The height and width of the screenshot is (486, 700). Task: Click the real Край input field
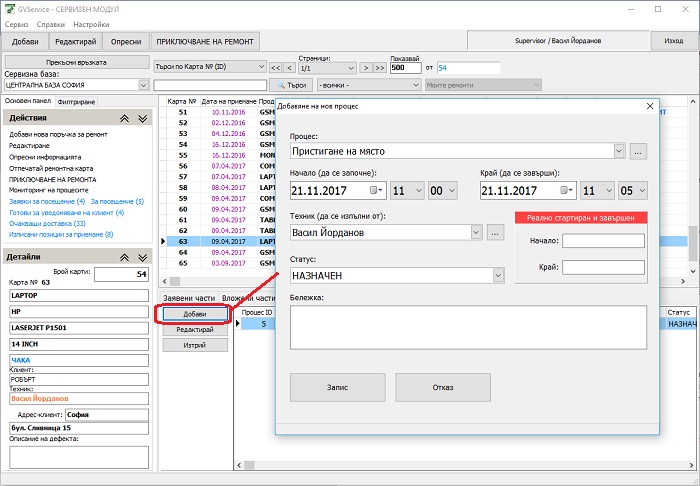(603, 267)
